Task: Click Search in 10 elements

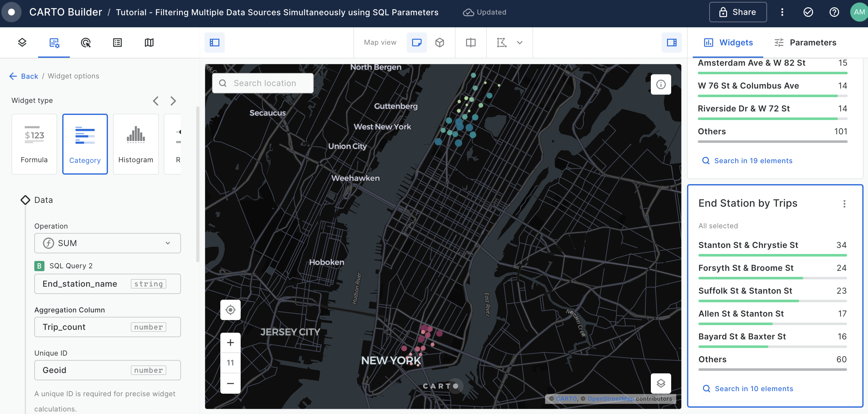Action: pos(748,389)
